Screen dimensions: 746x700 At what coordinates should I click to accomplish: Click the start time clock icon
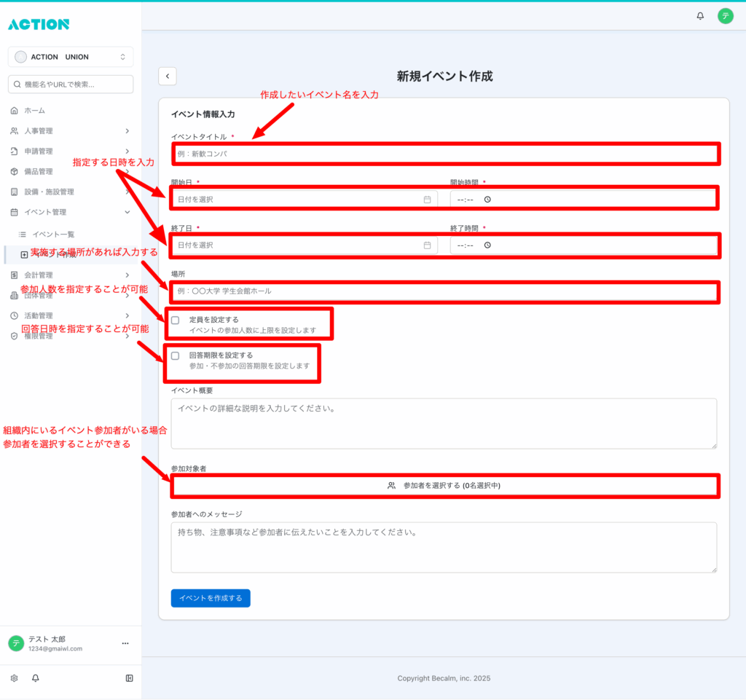[x=487, y=199]
